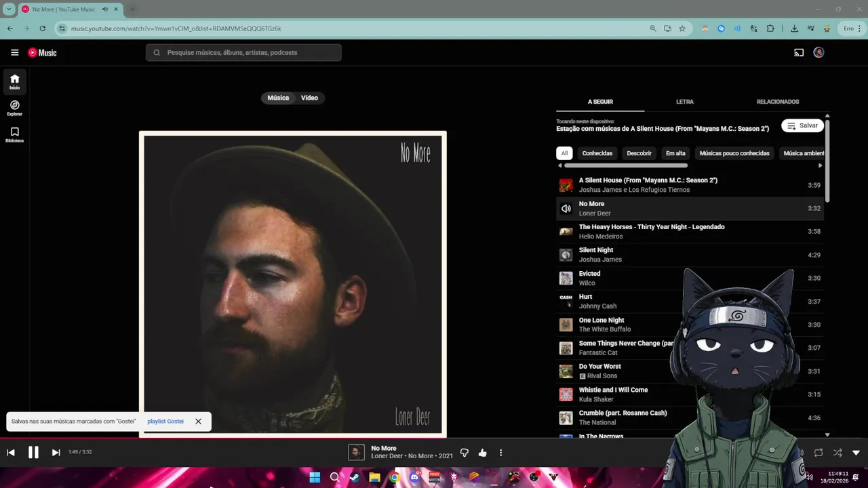Open the hamburger guide menu

coord(14,52)
